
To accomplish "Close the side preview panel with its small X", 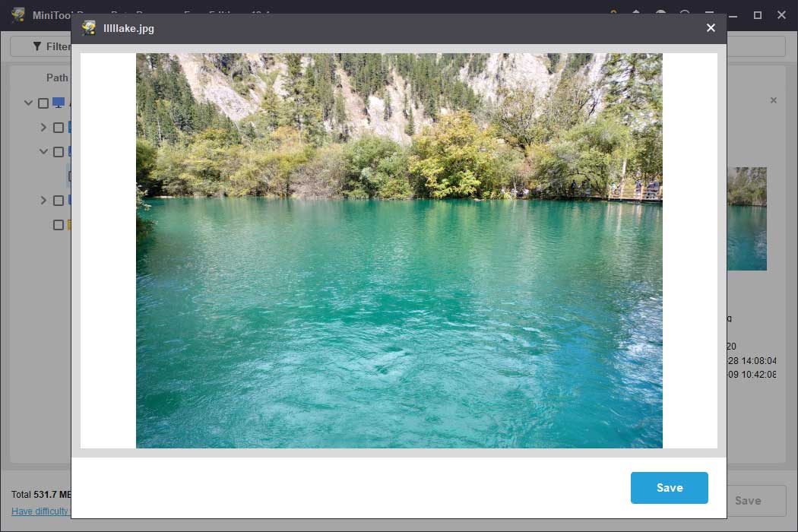I will click(774, 100).
